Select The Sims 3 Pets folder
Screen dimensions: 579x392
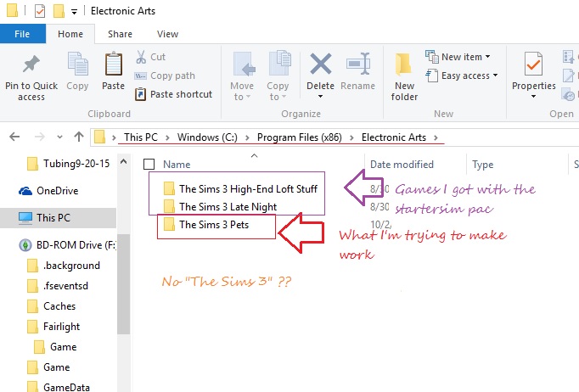pos(214,224)
